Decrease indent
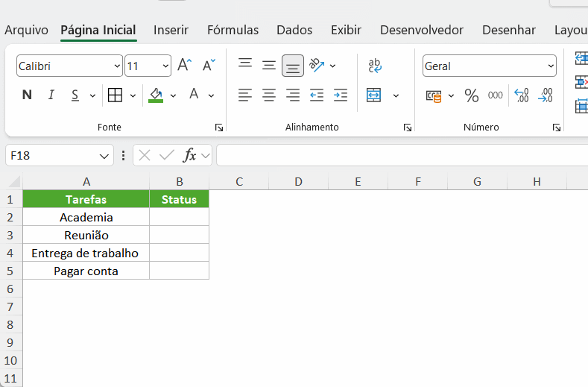588x387 pixels. coord(317,95)
